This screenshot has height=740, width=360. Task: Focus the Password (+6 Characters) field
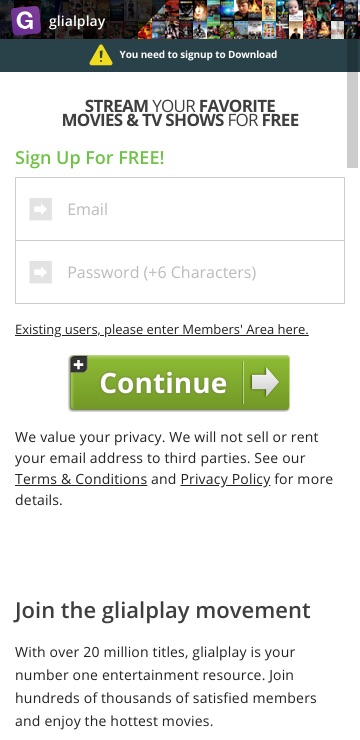[180, 272]
